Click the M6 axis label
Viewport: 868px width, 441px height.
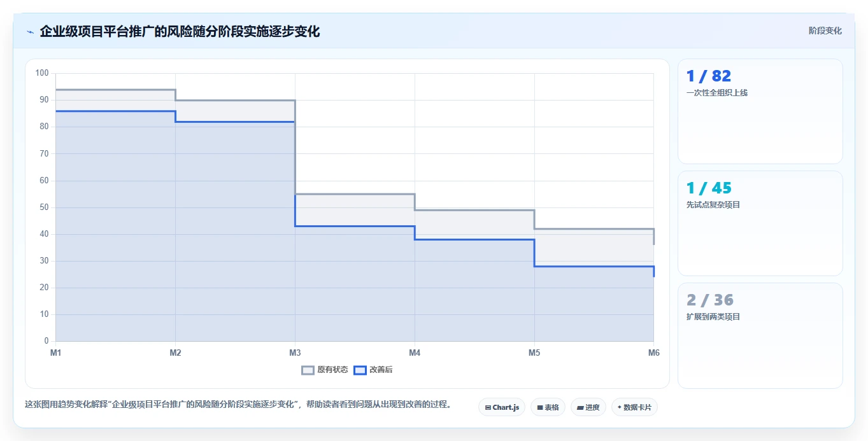click(x=654, y=353)
